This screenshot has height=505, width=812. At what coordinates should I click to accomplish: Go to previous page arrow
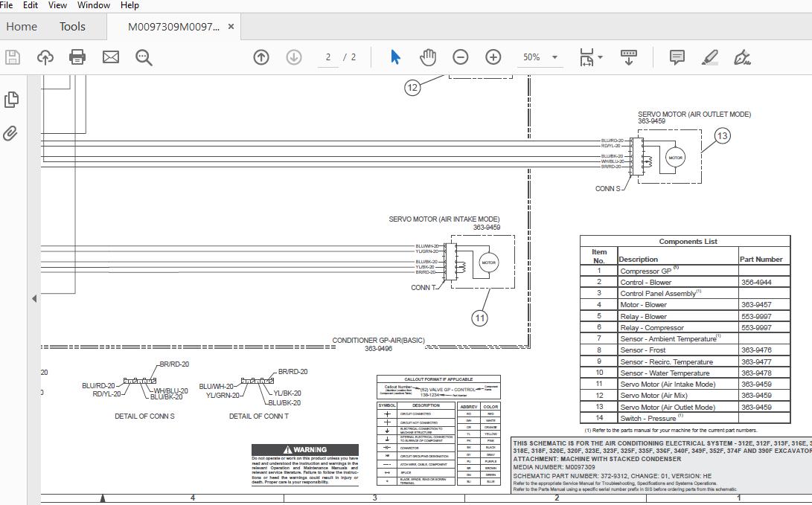261,57
